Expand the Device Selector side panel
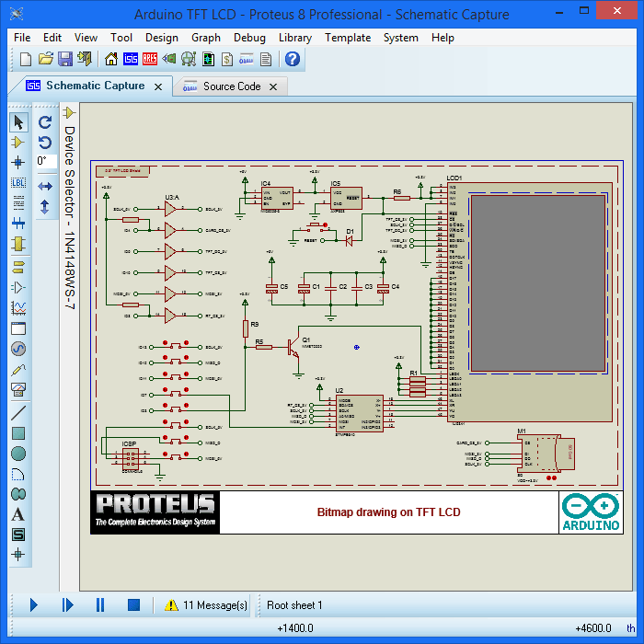 pyautogui.click(x=69, y=112)
